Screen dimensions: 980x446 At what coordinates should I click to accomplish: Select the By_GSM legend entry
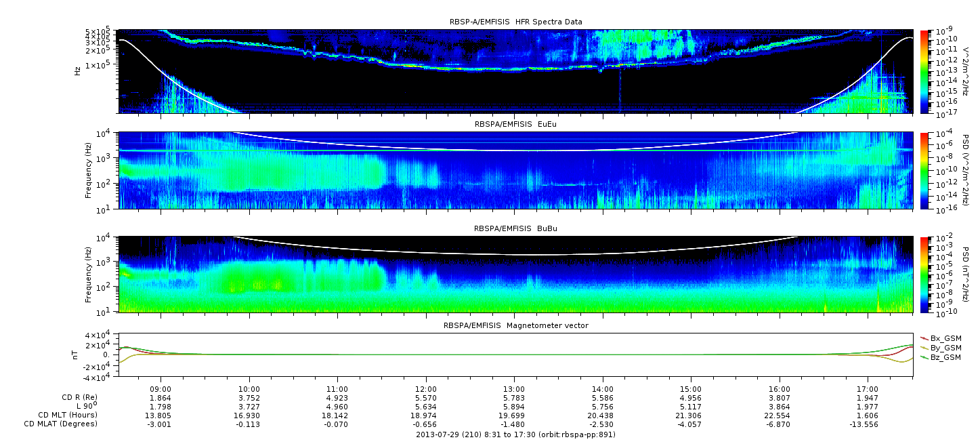point(945,347)
